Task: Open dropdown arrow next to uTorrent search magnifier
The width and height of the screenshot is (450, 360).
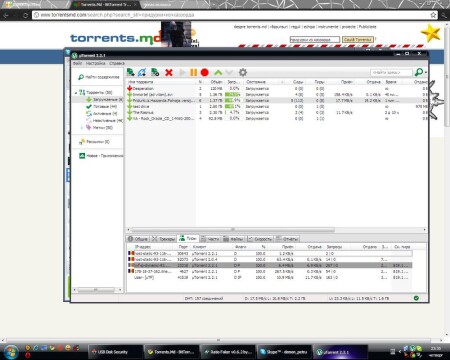Action: pos(426,72)
